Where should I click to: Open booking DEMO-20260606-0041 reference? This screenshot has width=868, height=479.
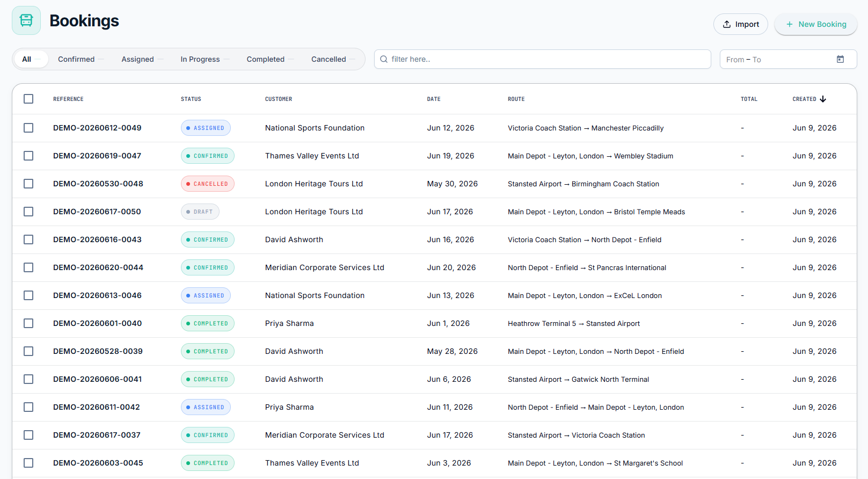pos(98,379)
